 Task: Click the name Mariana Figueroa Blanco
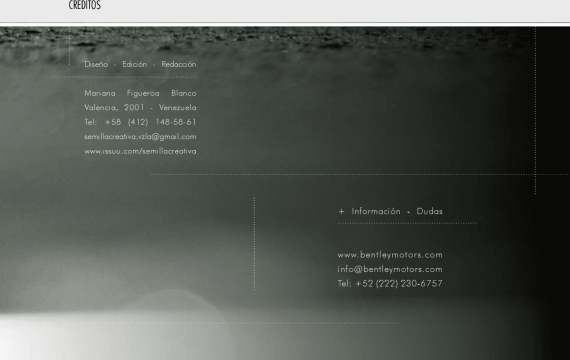pyautogui.click(x=140, y=93)
